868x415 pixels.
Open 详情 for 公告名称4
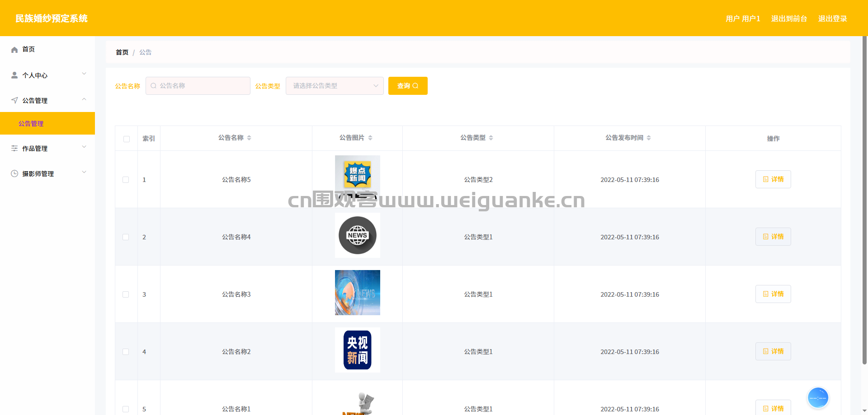pyautogui.click(x=773, y=237)
